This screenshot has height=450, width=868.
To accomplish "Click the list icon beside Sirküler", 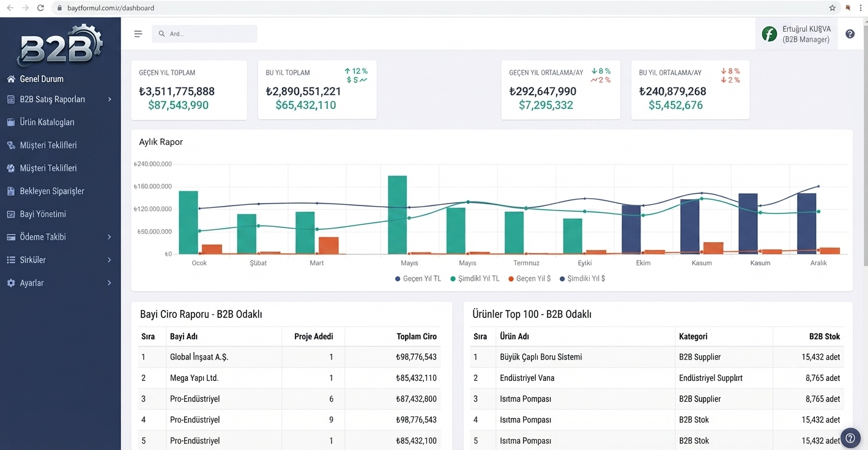I will [11, 260].
